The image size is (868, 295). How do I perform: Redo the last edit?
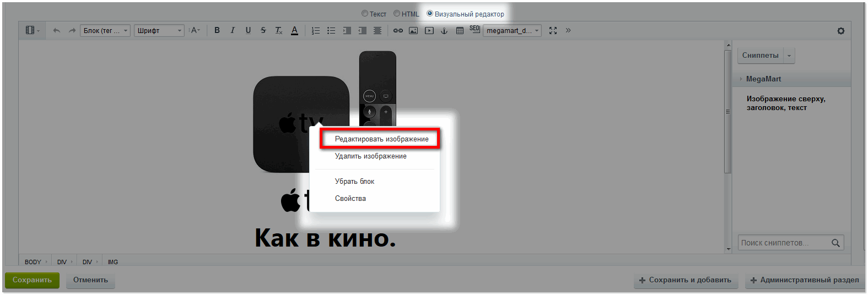72,30
